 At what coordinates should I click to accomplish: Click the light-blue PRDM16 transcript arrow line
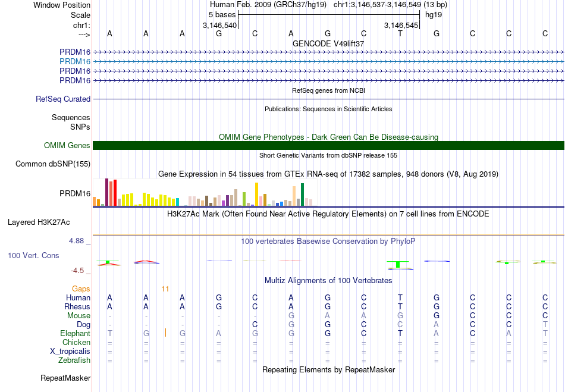(329, 62)
